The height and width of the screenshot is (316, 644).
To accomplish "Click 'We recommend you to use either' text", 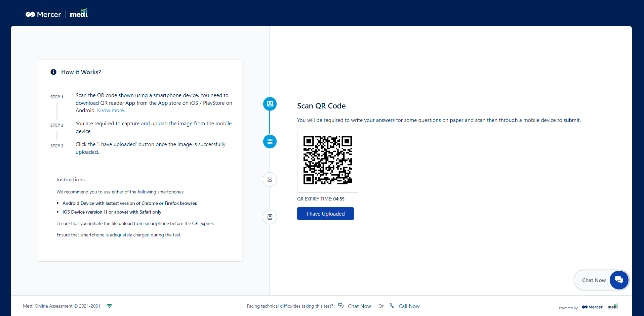I will pos(120,192).
